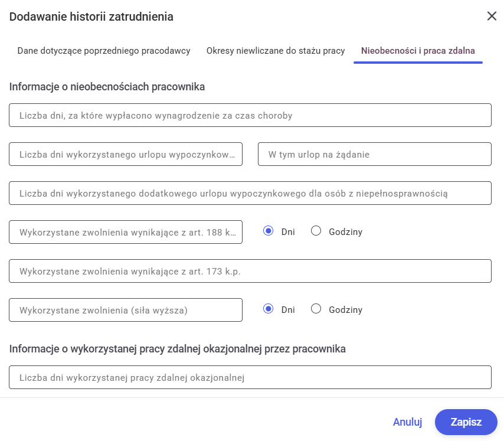Click the art. 188 k.p. exemptions field

(x=126, y=232)
